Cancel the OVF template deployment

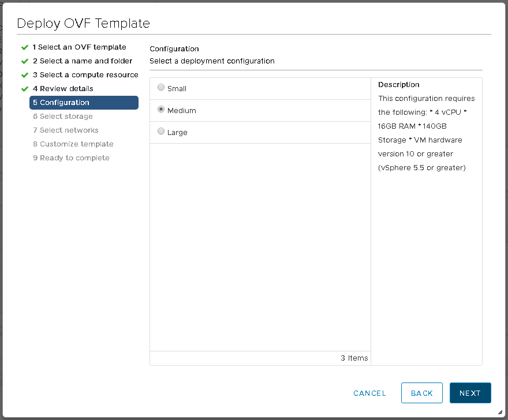(369, 393)
